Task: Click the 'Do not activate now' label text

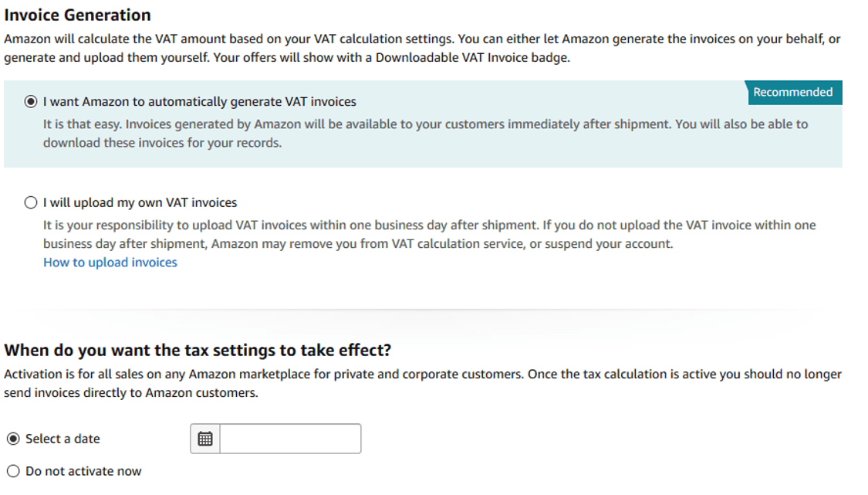Action: tap(83, 471)
